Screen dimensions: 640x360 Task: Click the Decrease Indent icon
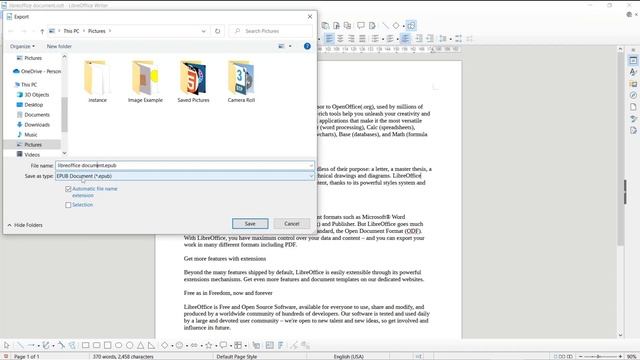[x=430, y=39]
